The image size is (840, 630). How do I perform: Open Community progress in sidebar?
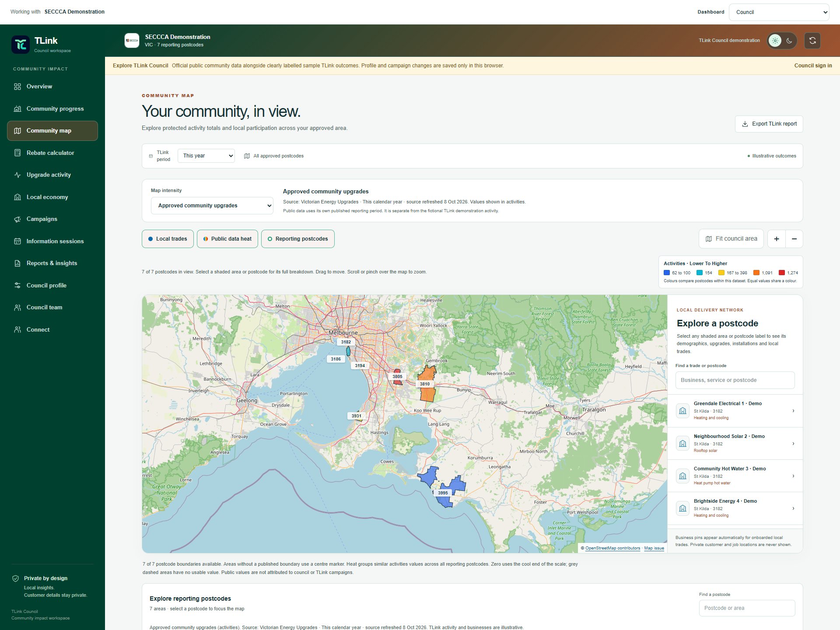pos(52,108)
